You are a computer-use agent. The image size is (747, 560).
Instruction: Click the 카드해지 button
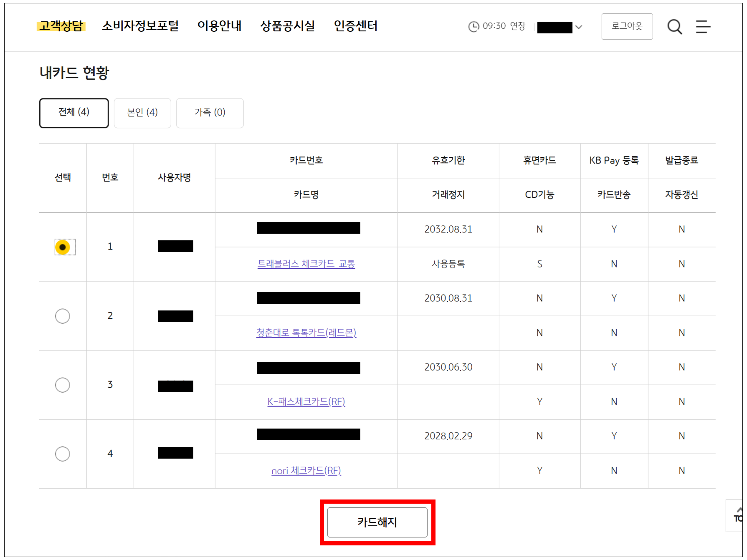point(377,522)
